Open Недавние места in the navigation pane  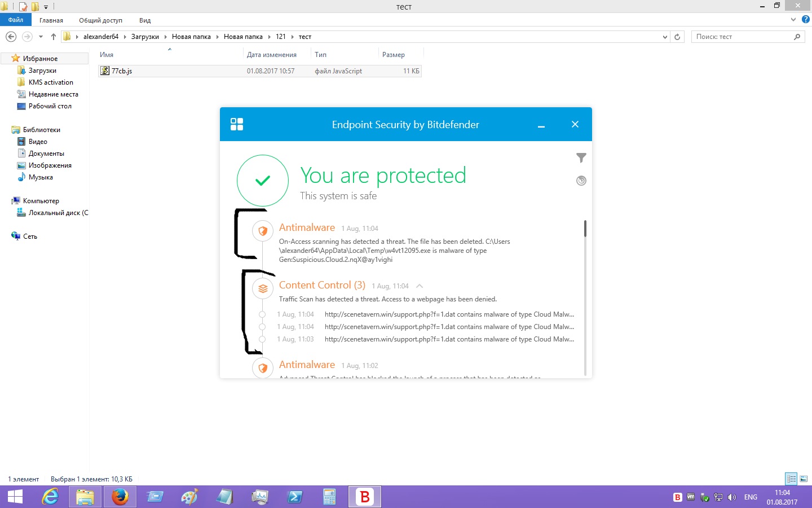[53, 94]
